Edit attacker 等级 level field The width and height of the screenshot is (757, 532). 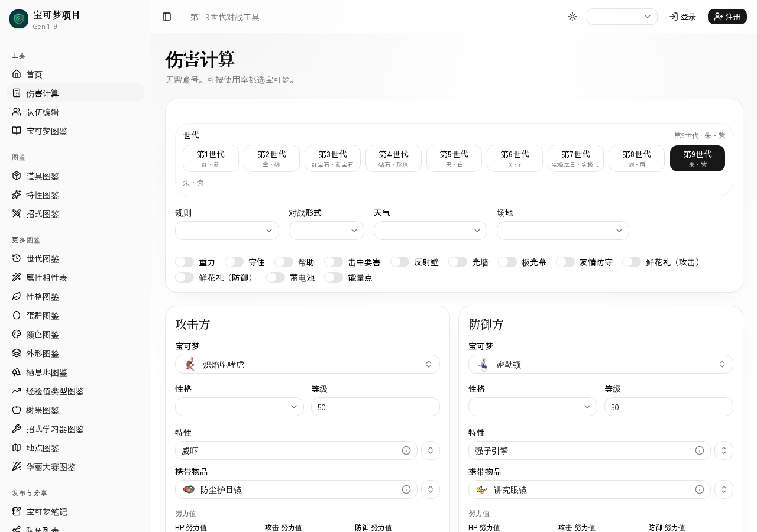(x=376, y=407)
